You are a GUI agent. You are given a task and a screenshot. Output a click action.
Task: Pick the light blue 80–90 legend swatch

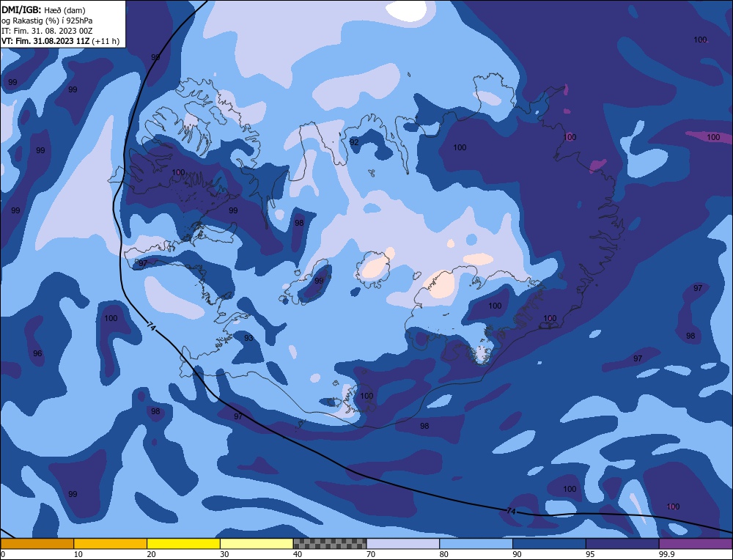click(x=476, y=544)
